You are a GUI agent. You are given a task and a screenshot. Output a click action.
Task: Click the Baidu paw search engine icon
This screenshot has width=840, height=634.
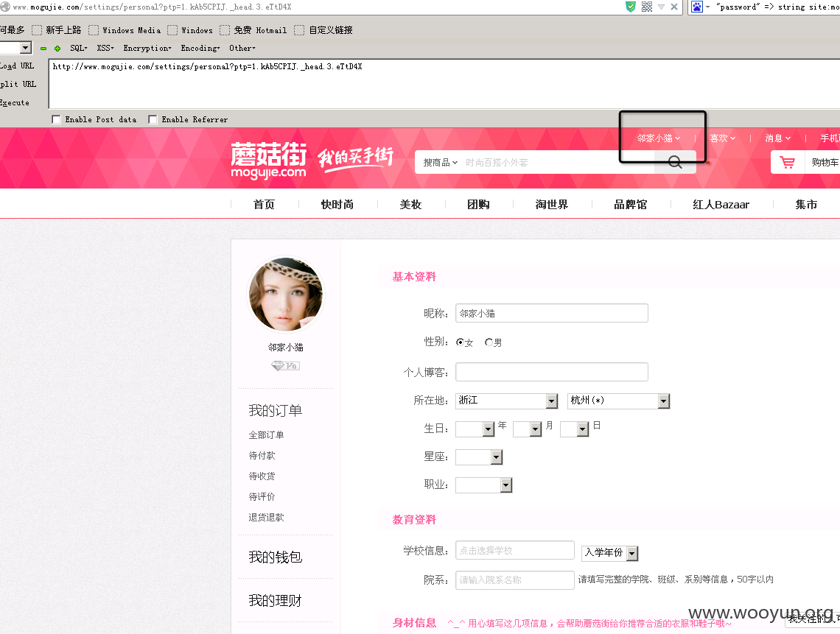tap(696, 7)
